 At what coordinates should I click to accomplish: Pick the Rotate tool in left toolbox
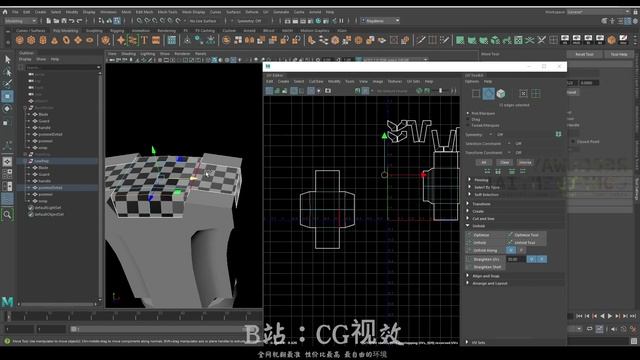[x=7, y=109]
